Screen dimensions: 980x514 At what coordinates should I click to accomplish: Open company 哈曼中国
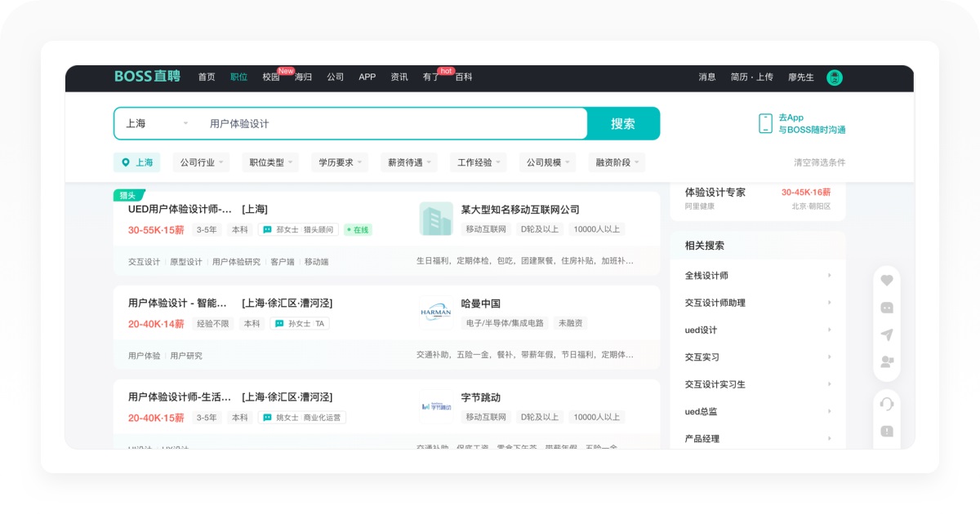pos(481,304)
